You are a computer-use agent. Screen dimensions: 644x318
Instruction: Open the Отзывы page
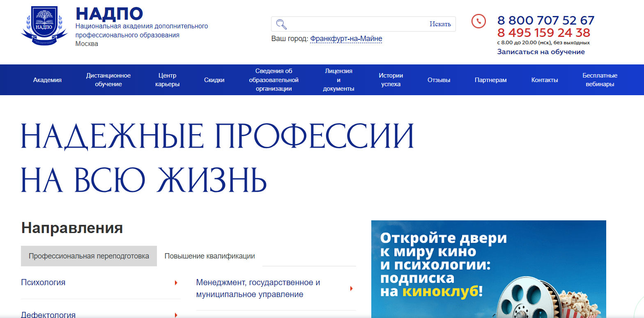coord(439,80)
